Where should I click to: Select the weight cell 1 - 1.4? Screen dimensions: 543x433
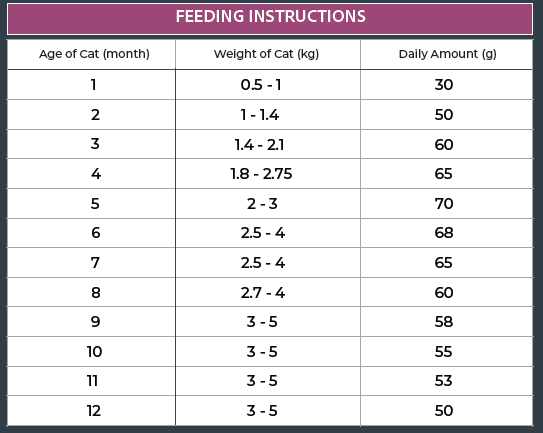point(268,115)
